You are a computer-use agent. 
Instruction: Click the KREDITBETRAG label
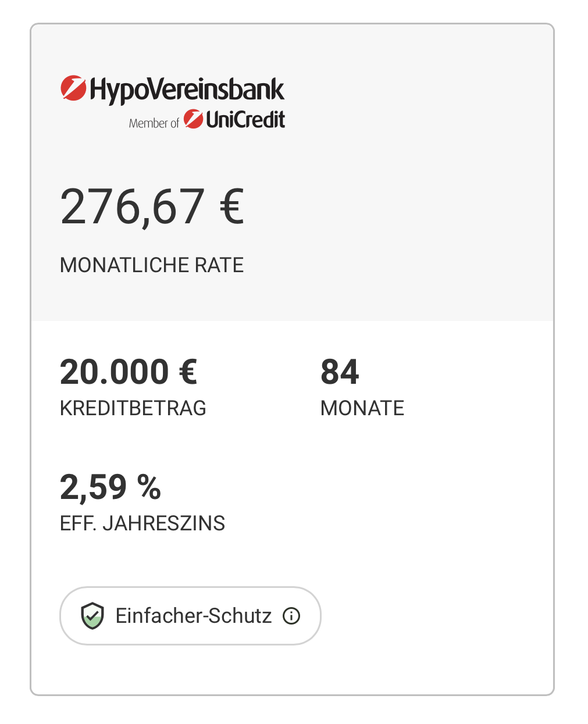(x=133, y=408)
